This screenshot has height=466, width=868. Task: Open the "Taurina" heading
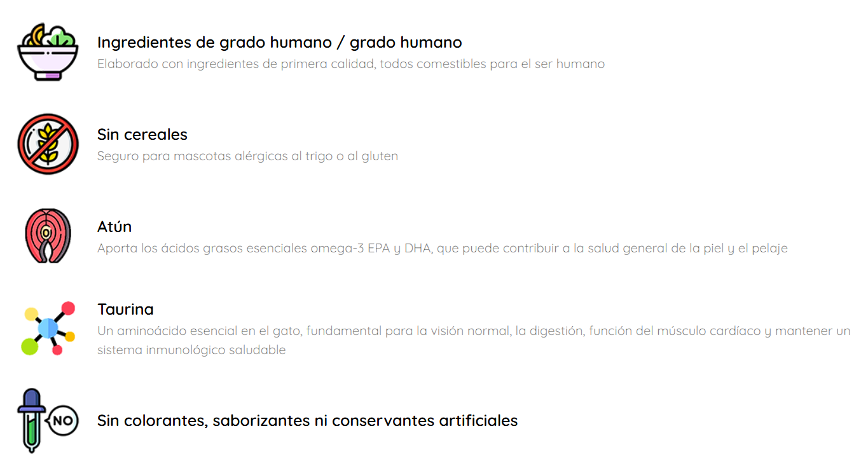coord(125,310)
